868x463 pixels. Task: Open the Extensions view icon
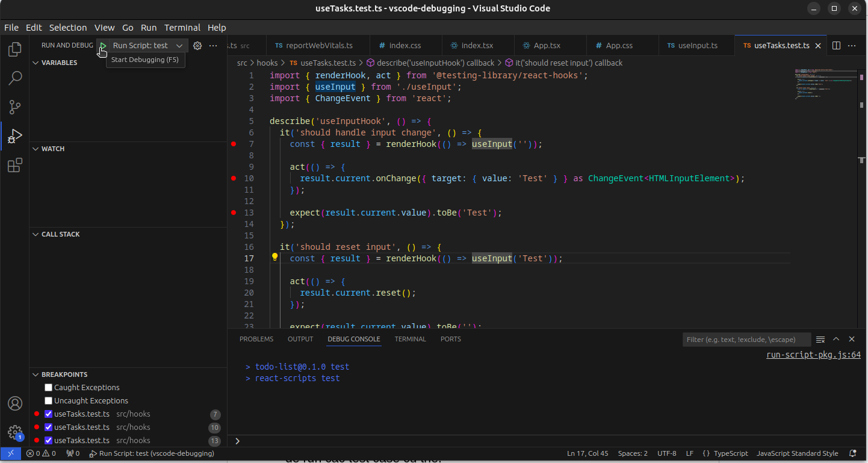15,165
